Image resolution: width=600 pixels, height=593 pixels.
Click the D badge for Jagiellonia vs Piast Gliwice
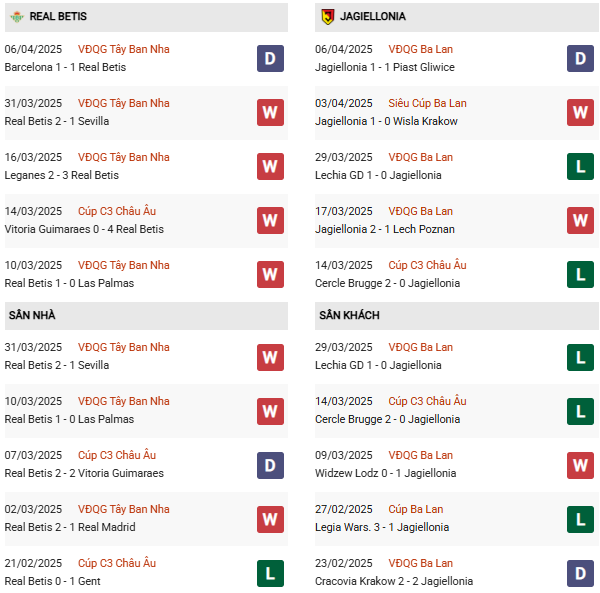tap(581, 58)
